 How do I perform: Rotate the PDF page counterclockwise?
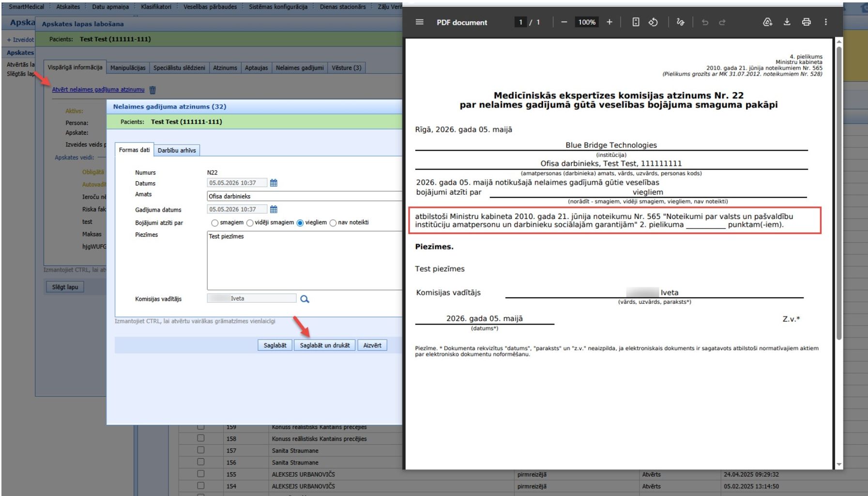point(653,22)
